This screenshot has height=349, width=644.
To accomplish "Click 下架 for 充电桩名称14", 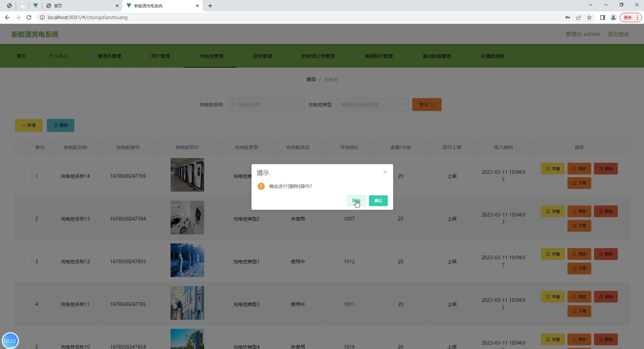I will coord(579,183).
